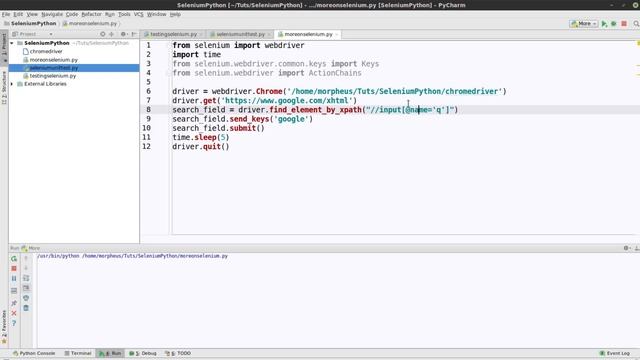
Task: Start debugging with the green bug icon
Action: [x=613, y=24]
